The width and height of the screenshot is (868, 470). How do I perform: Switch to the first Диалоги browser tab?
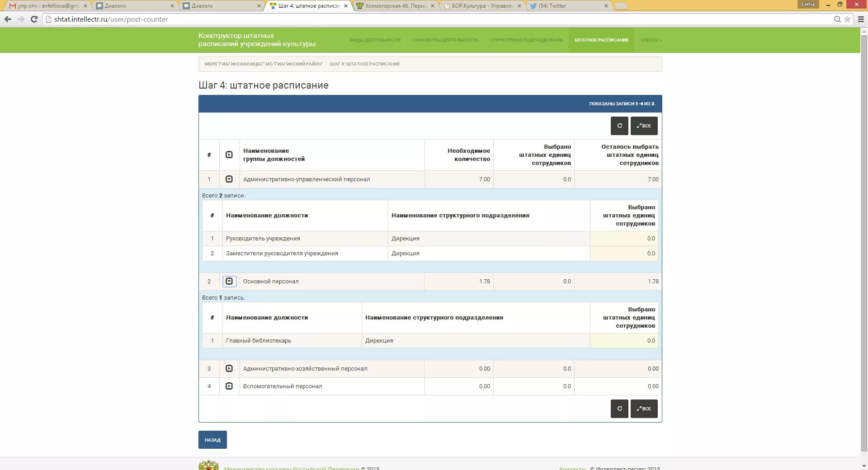[133, 6]
